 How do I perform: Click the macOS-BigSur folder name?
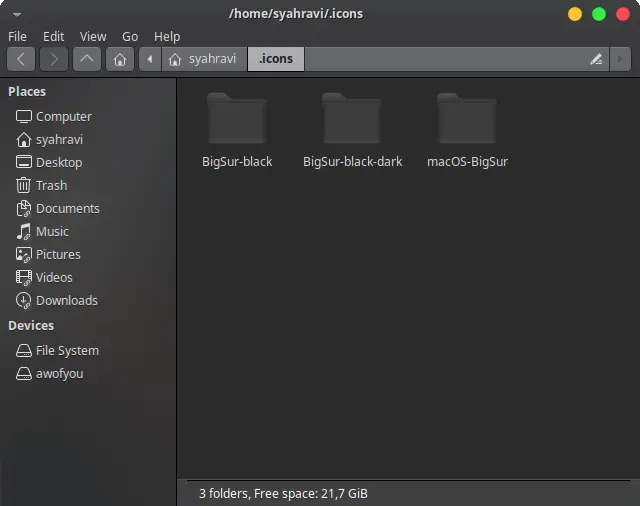[x=468, y=162]
